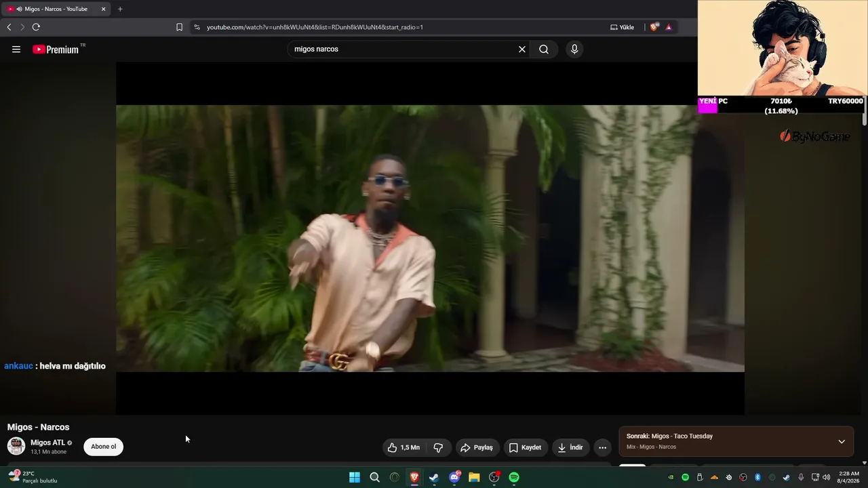This screenshot has width=868, height=488.
Task: Open OBS Studio from the taskbar
Action: [x=494, y=477]
